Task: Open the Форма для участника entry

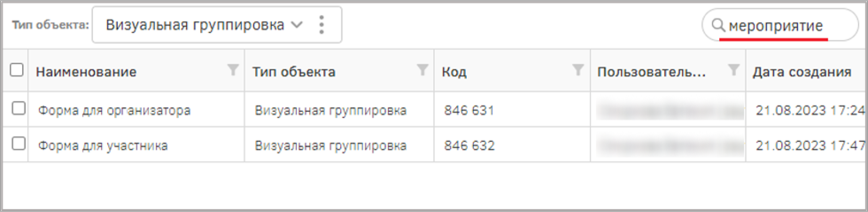Action: coord(103,145)
